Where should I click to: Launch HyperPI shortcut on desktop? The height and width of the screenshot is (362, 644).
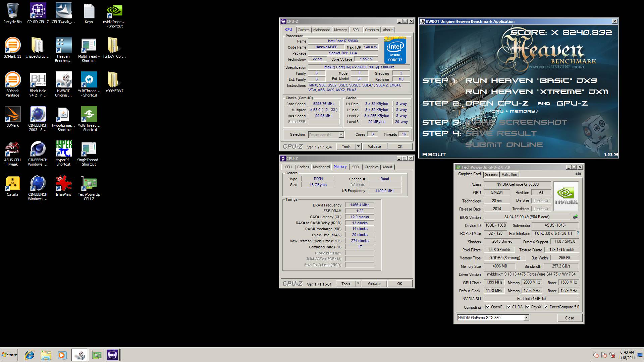point(63,154)
